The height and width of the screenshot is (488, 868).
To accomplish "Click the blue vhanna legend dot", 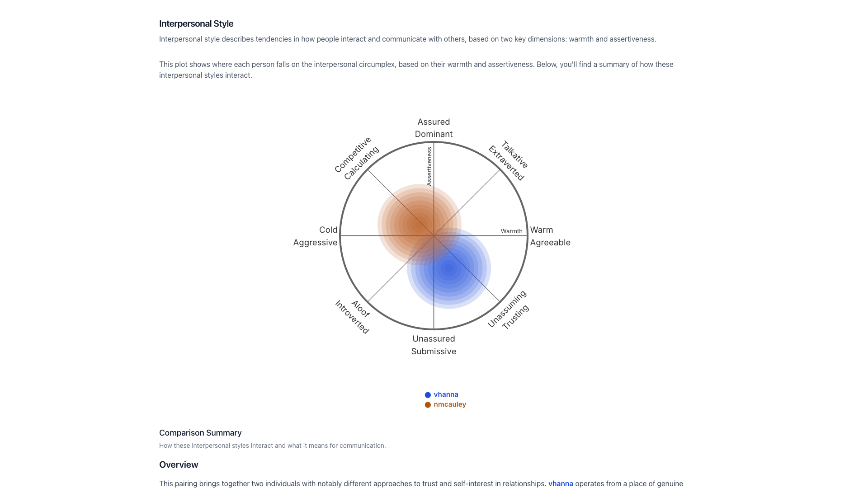I will pos(428,395).
